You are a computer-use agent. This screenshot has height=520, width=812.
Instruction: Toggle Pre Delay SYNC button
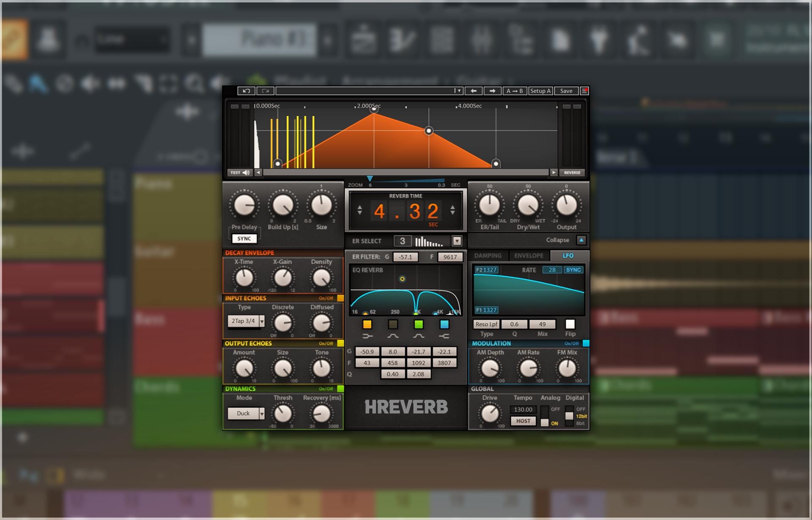(244, 238)
